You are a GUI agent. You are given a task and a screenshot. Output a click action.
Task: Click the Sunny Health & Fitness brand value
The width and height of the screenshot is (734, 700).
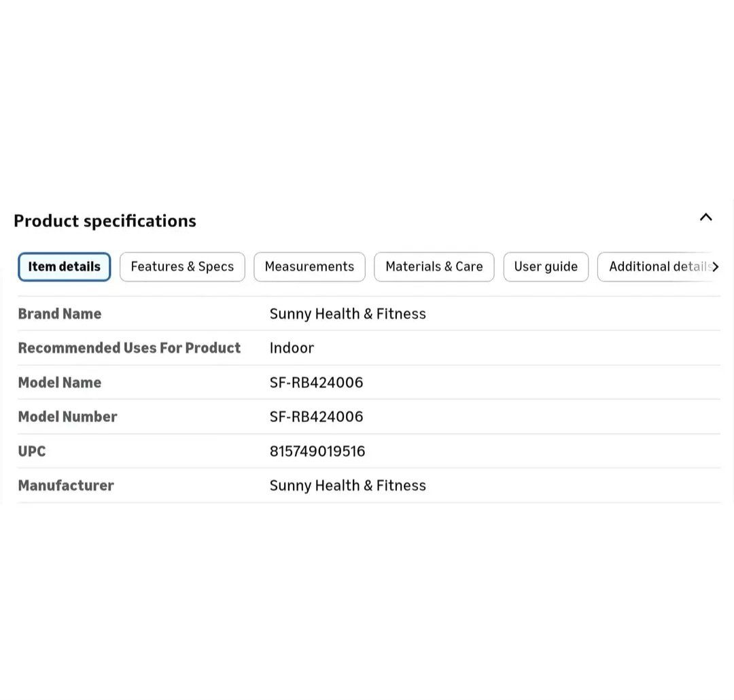click(x=347, y=313)
